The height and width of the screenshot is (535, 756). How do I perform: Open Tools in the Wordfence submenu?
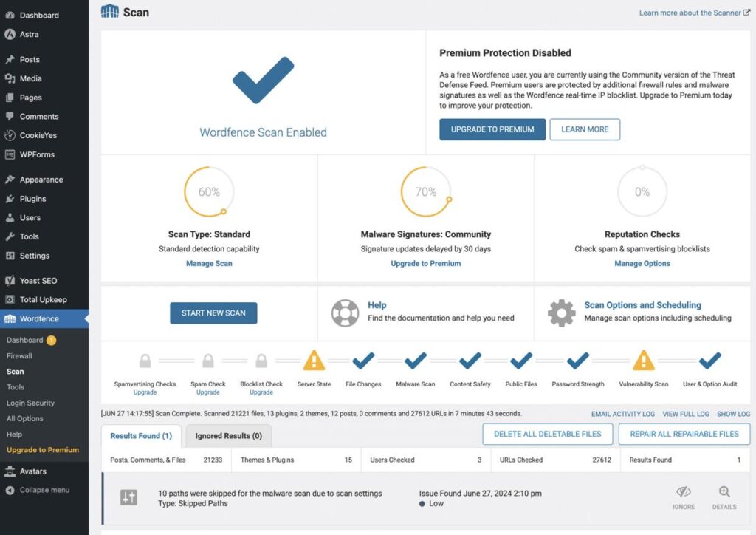pos(16,387)
